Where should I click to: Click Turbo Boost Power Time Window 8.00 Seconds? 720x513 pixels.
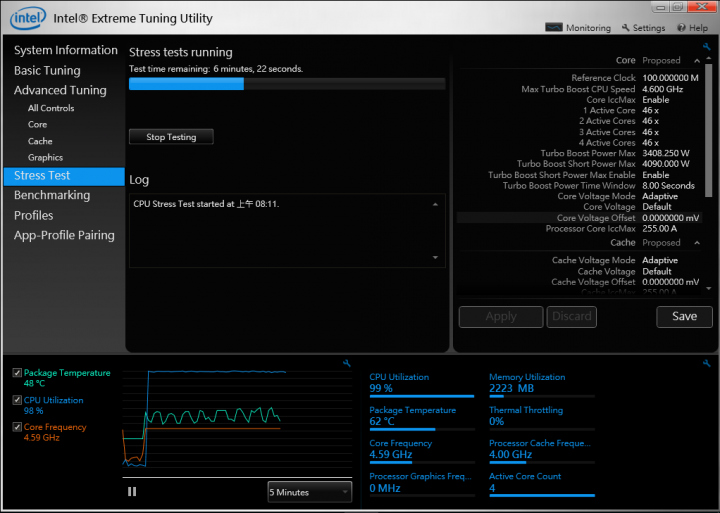669,186
